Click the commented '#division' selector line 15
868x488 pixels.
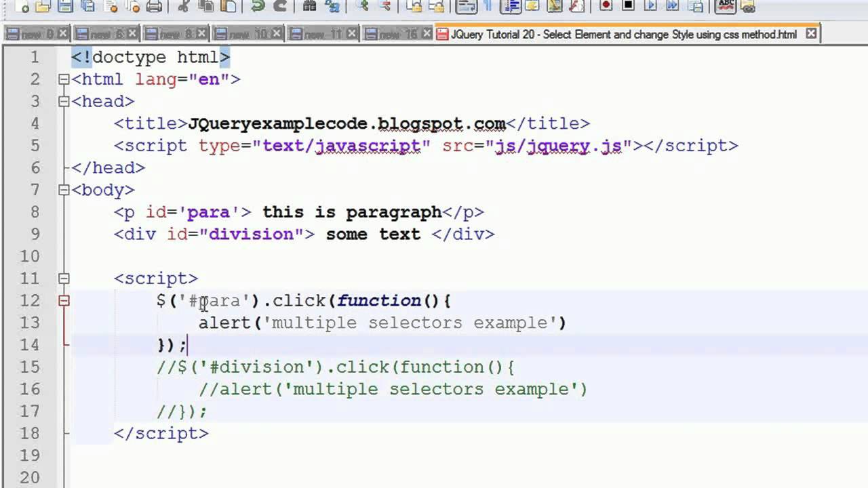tap(257, 367)
